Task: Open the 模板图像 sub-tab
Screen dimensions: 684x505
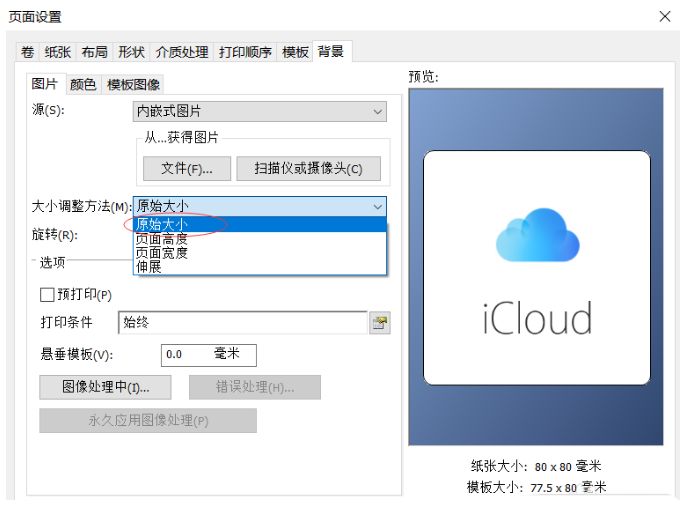Action: tap(133, 85)
